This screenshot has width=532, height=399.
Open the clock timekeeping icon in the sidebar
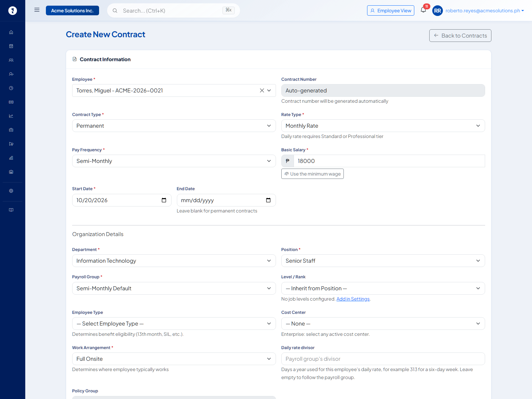11,88
